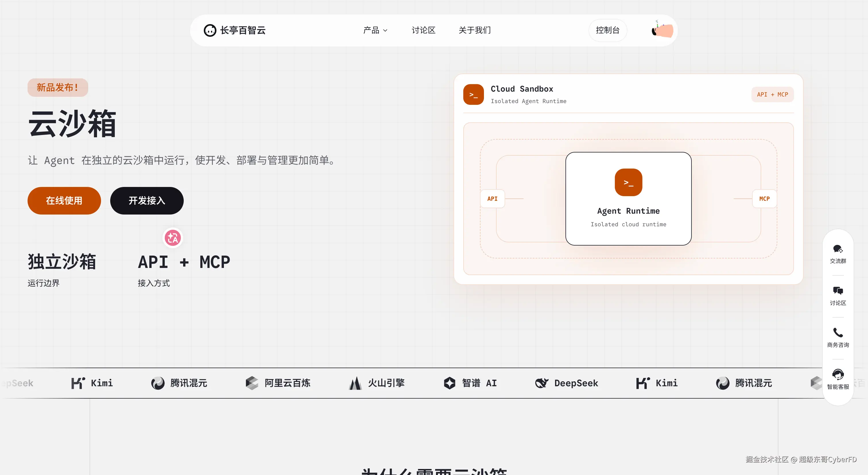
Task: Click the DeepSeek whale logo icon
Action: 542,383
